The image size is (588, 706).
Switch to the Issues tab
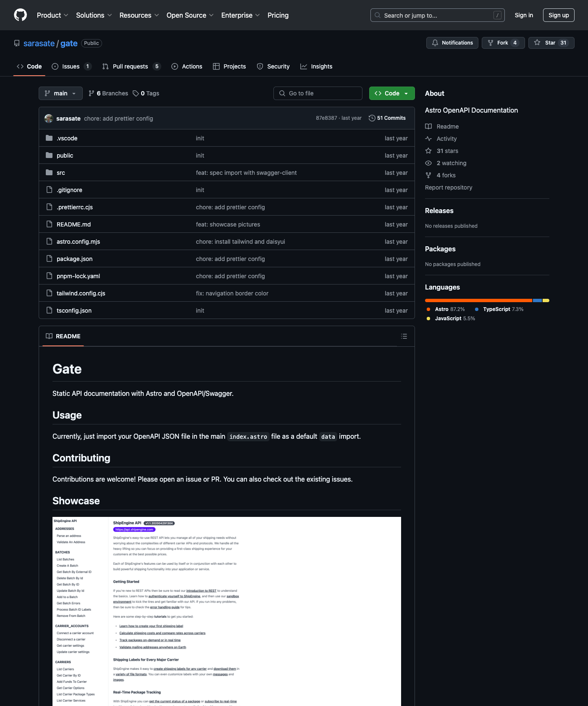click(x=71, y=66)
